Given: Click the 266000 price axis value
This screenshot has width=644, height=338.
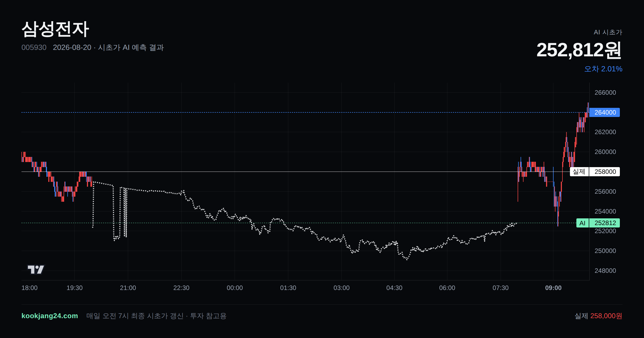Looking at the screenshot, I should point(605,93).
